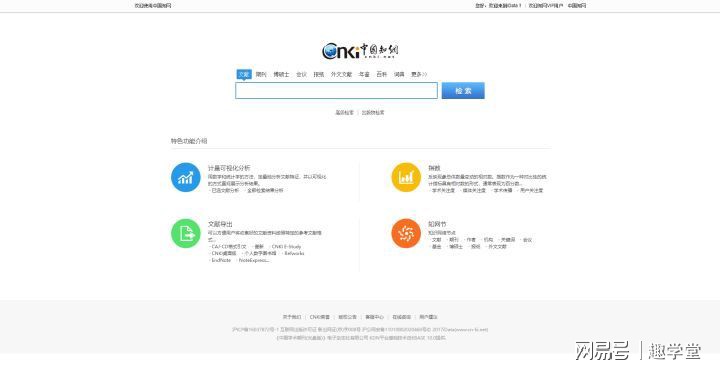Viewport: 720px width, 371px height.
Task: Click the 中国知网 link at top right
Action: coord(577,6)
